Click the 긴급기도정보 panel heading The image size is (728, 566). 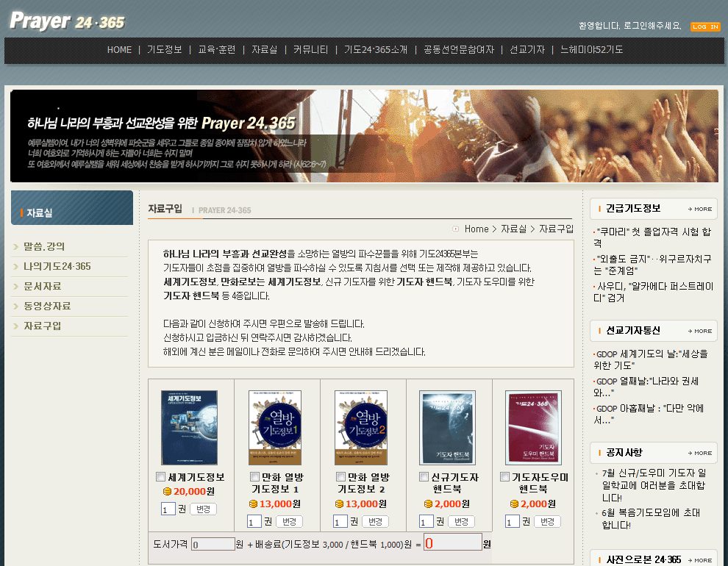pyautogui.click(x=633, y=208)
